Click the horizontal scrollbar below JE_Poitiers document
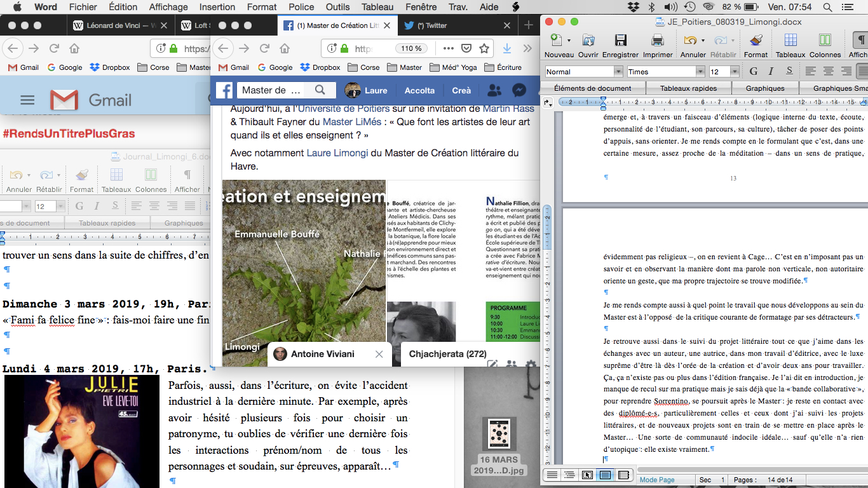Image resolution: width=868 pixels, height=488 pixels. [x=750, y=470]
